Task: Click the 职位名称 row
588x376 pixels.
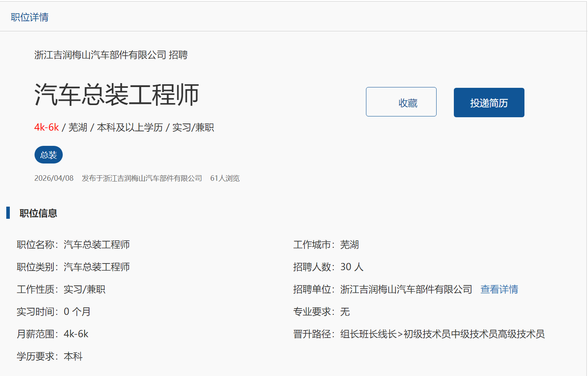Action: [73, 245]
